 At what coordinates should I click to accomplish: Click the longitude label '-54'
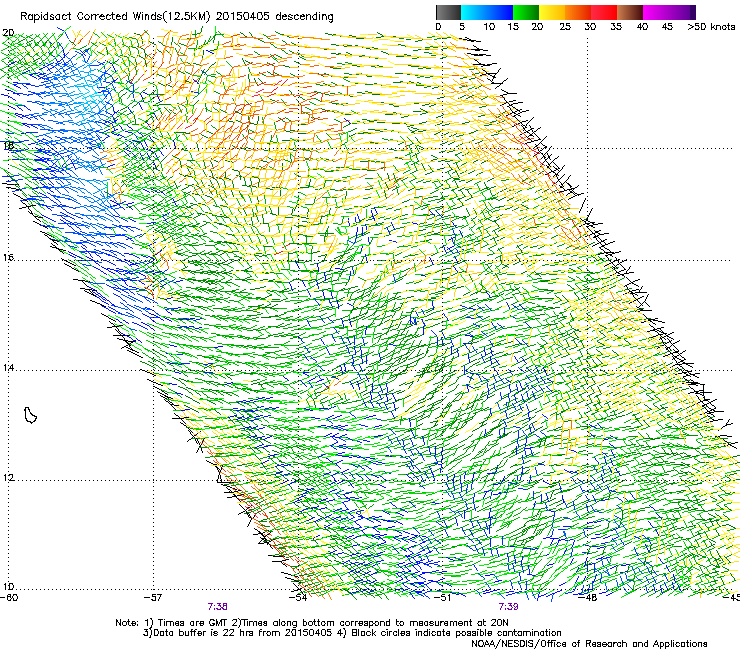298,597
